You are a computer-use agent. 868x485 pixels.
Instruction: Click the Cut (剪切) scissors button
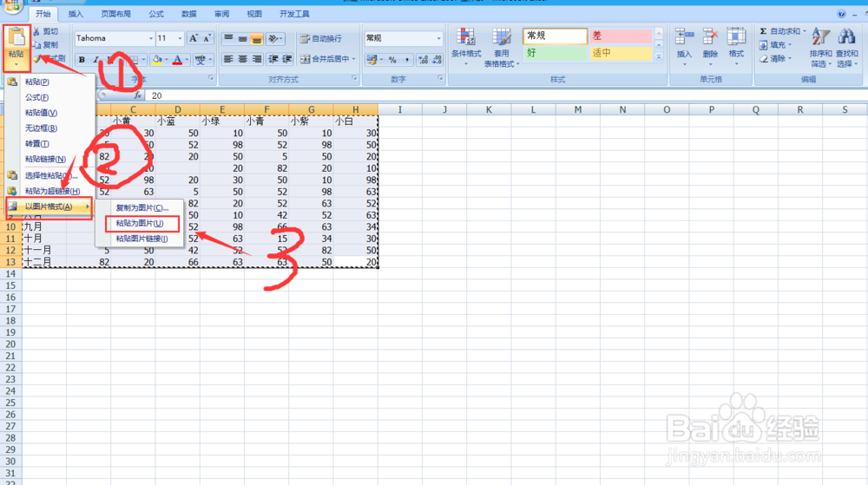click(x=45, y=31)
